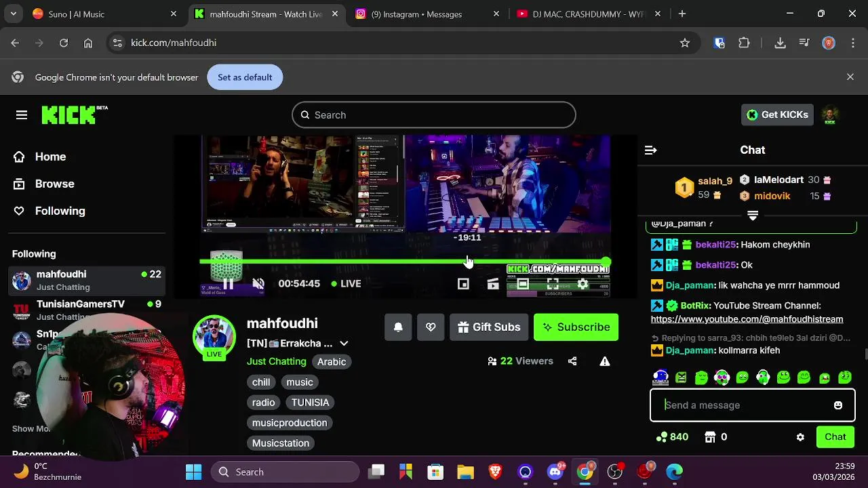Select mahfoudhi channel in Following list

tap(87, 280)
